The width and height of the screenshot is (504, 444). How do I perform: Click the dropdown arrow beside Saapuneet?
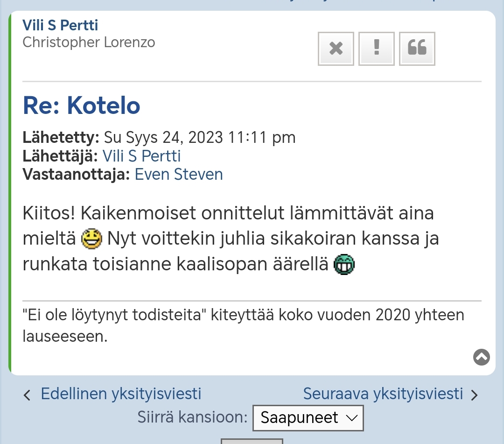pyautogui.click(x=352, y=418)
